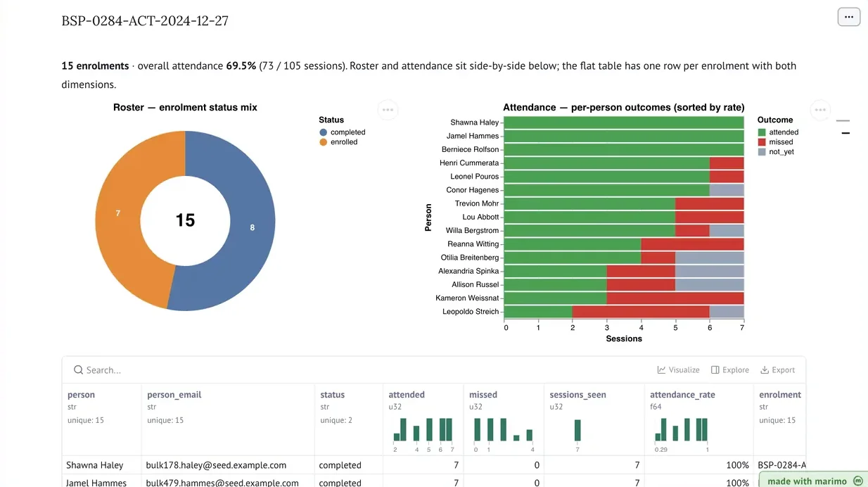868x487 pixels.
Task: Open the roster donut chart options menu
Action: tap(388, 110)
